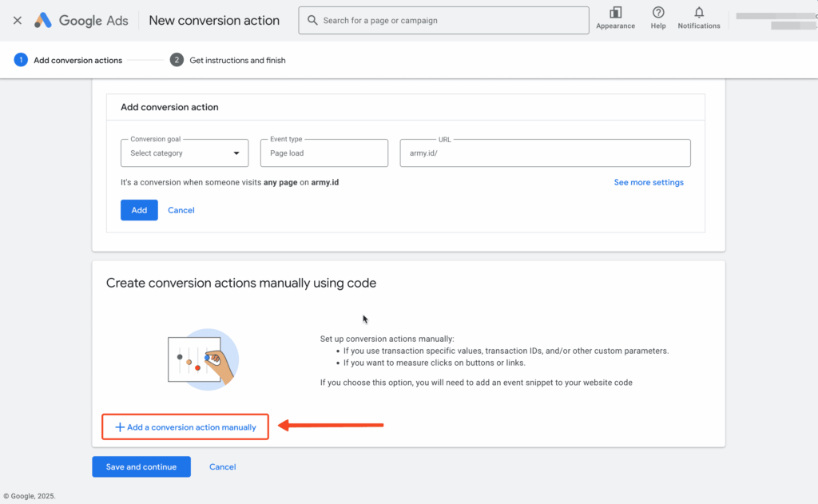The image size is (818, 504).
Task: Click Save and continue
Action: (x=141, y=466)
